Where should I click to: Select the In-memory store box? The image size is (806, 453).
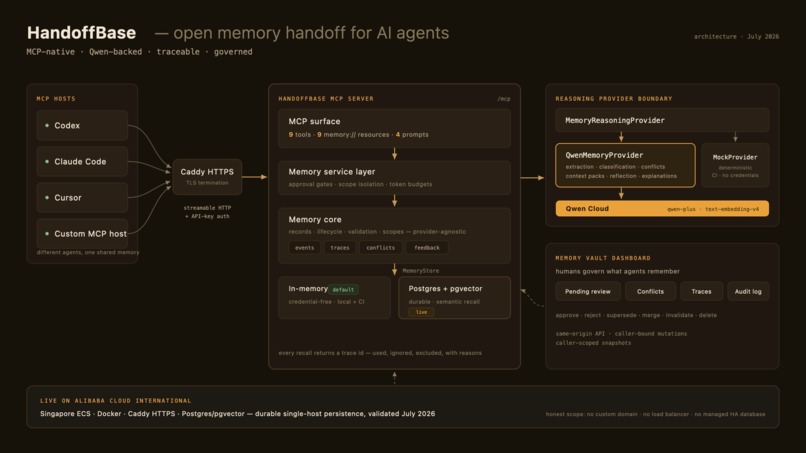click(335, 298)
